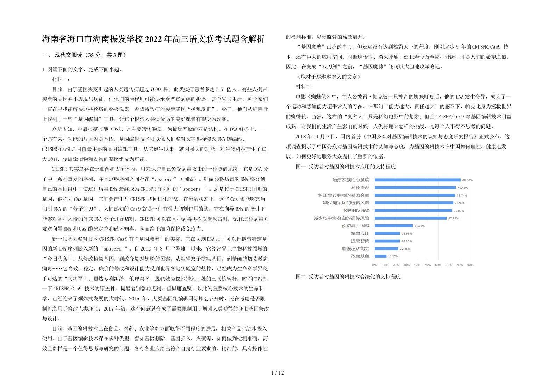Click the bar value 72.97%
The height and width of the screenshot is (392, 555).
(x=459, y=211)
